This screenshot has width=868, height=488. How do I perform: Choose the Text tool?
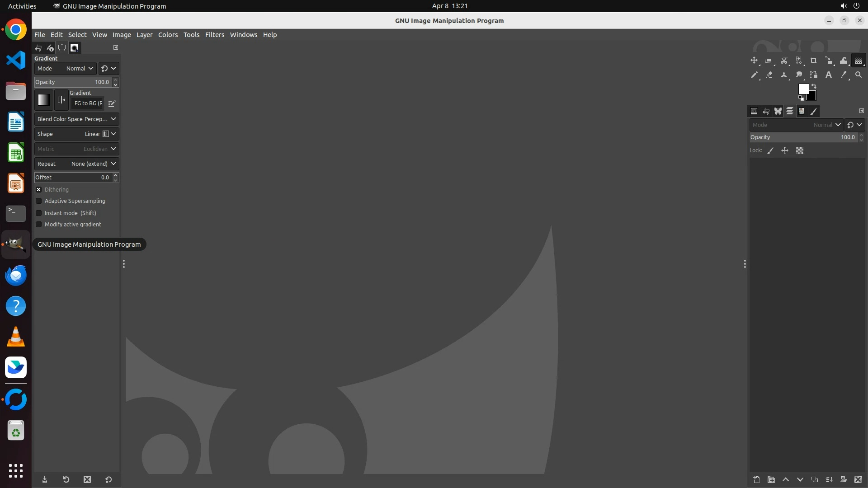(829, 75)
